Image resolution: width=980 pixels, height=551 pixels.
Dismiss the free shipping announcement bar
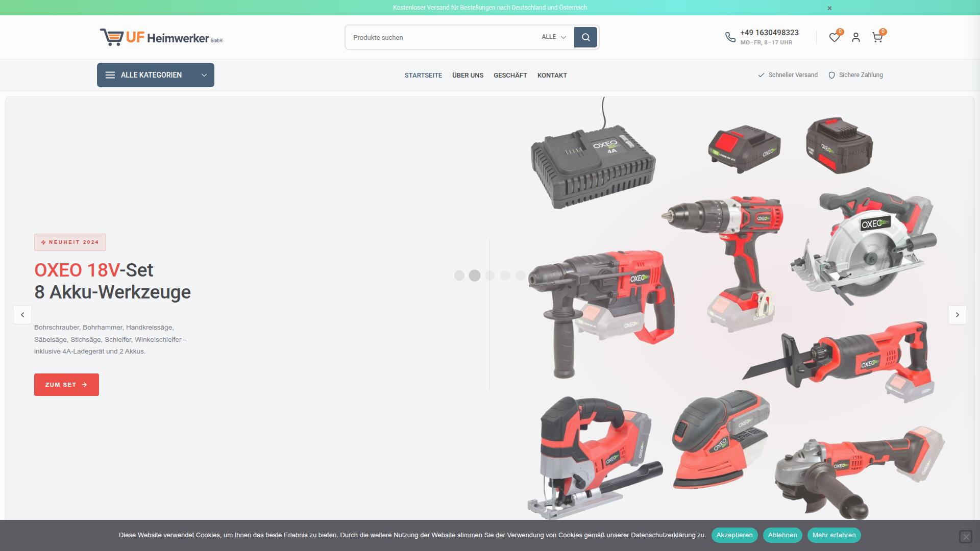tap(829, 8)
